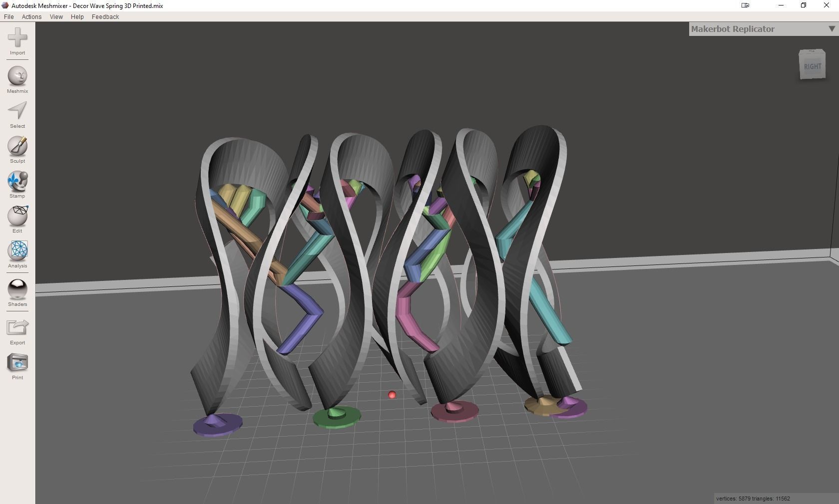The height and width of the screenshot is (504, 839).
Task: Open the Help menu
Action: click(77, 16)
